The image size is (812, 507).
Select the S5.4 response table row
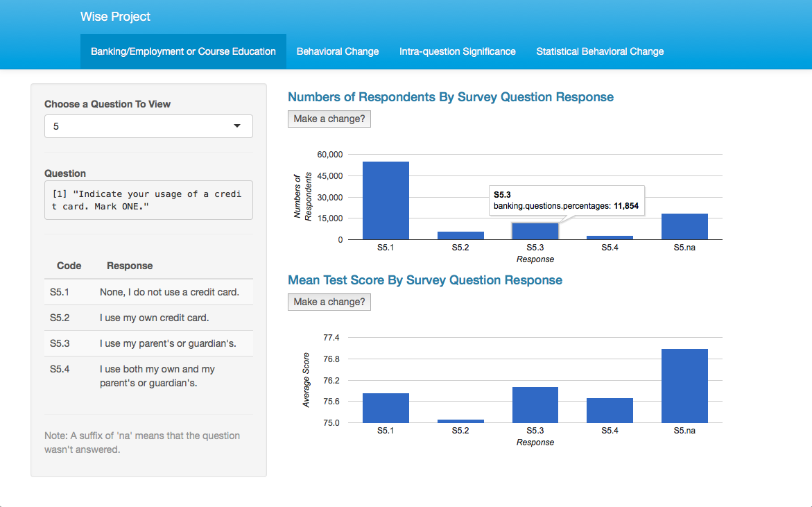pyautogui.click(x=148, y=376)
